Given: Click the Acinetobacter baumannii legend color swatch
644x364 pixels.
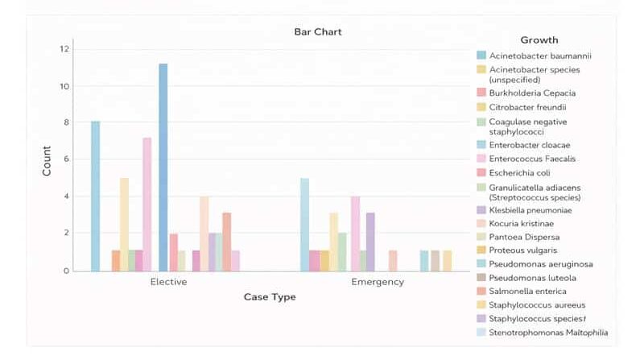Looking at the screenshot, I should 481,56.
